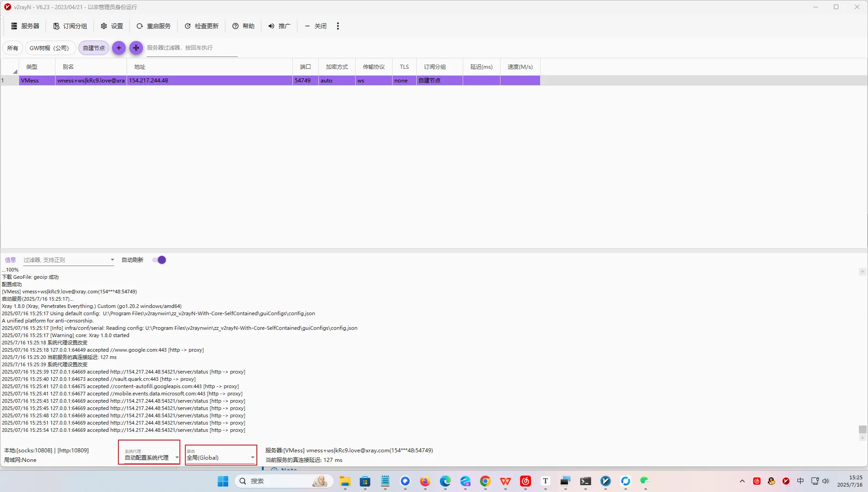Open the 设置 settings menu
This screenshot has width=868, height=492.
(x=112, y=26)
